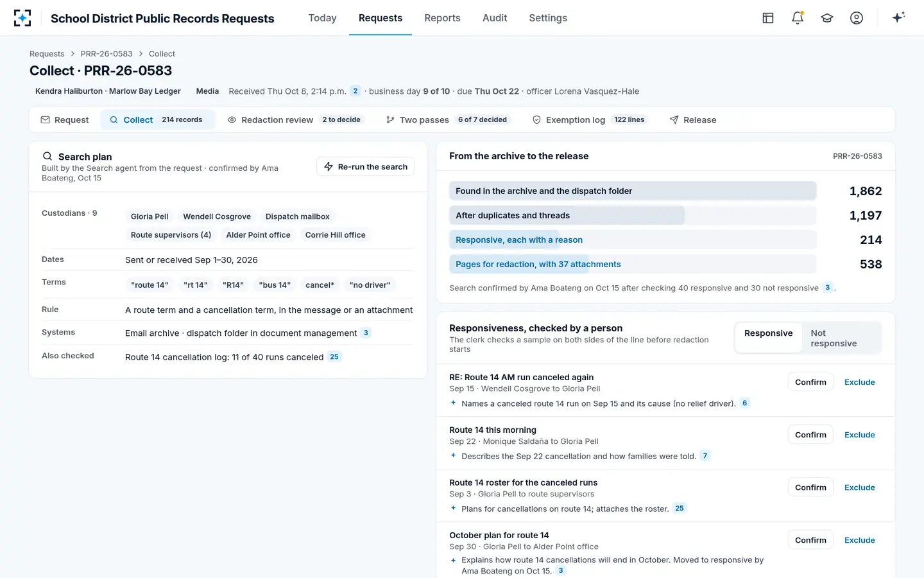
Task: Confirm RE: Route 14 AM run canceled again
Action: 810,382
